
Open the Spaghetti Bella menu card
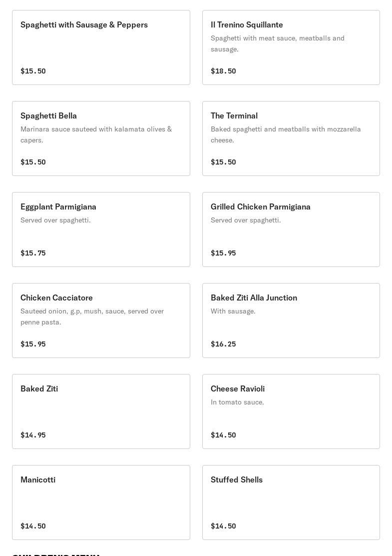coord(101,138)
